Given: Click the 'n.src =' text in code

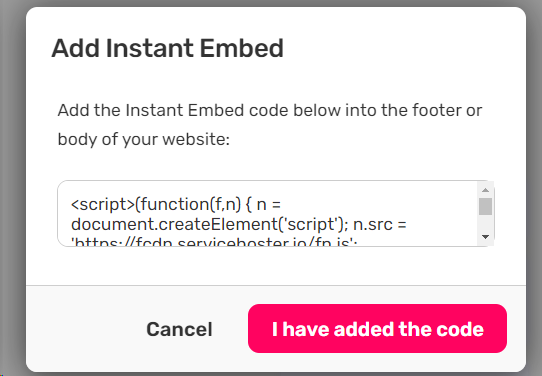Looking at the screenshot, I should coord(380,225).
